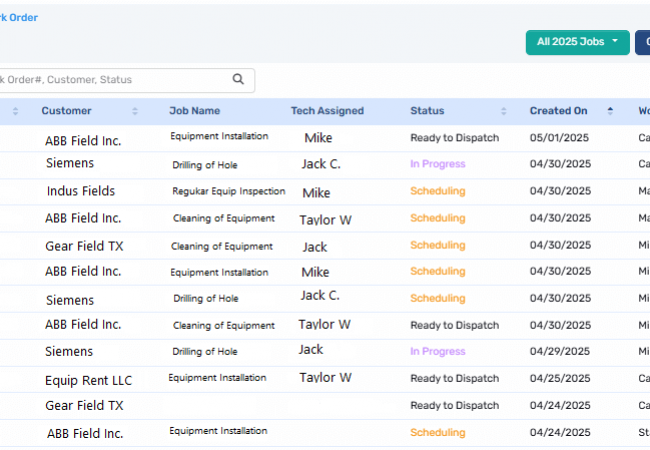Click the Job Name column header

coord(194,111)
